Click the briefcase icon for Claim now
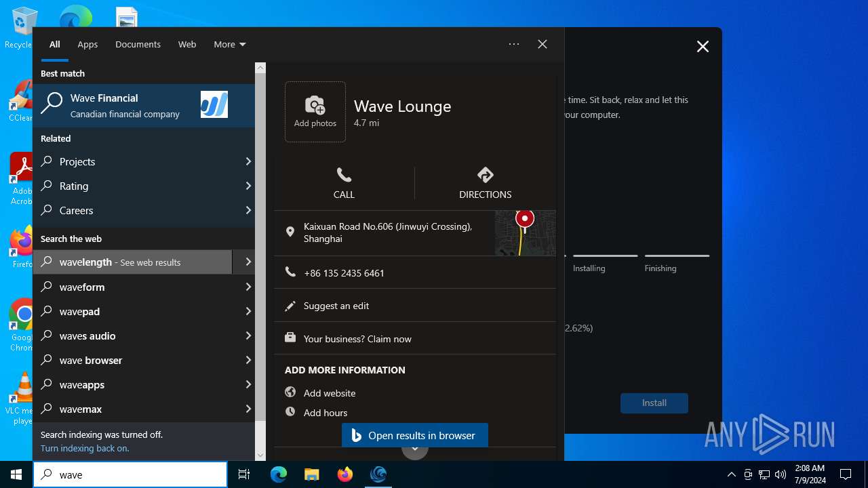The width and height of the screenshot is (868, 488). point(290,338)
